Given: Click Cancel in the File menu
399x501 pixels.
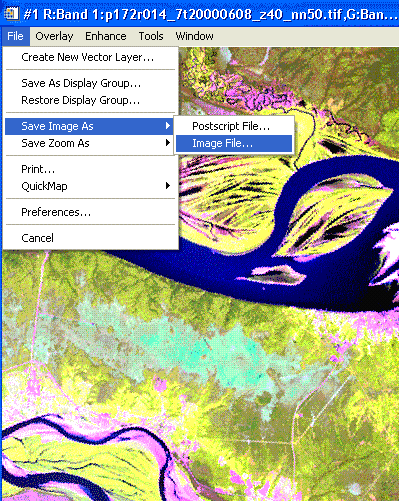Looking at the screenshot, I should (x=90, y=238).
